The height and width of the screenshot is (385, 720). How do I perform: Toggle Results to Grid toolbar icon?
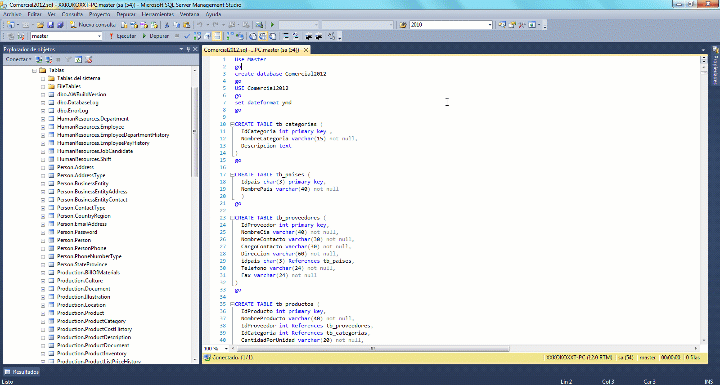[263, 36]
